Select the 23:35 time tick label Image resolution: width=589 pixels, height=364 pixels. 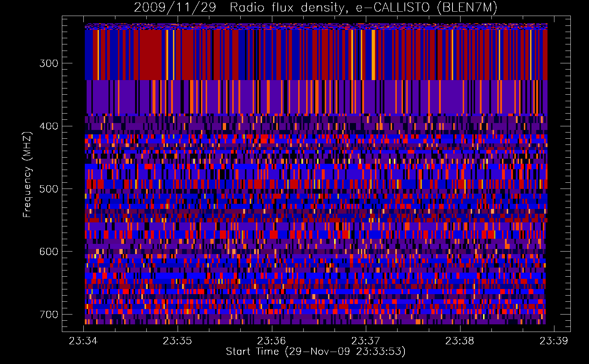[177, 341]
